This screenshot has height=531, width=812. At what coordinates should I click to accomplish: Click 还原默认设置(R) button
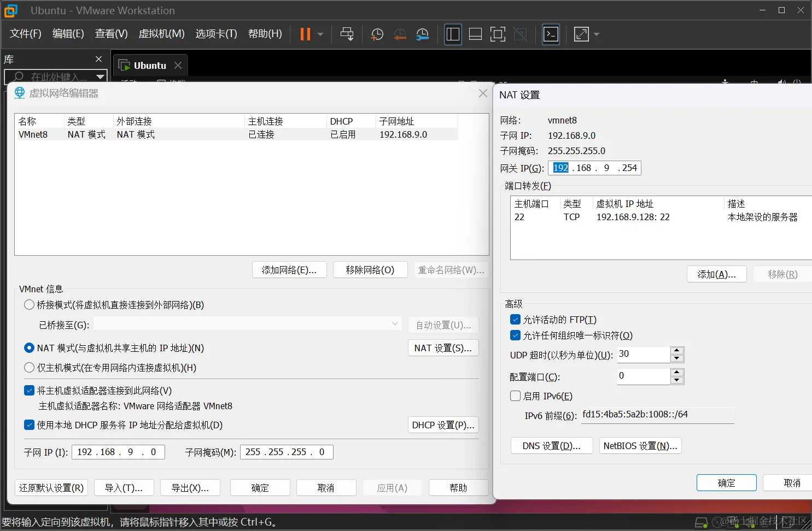(x=51, y=488)
